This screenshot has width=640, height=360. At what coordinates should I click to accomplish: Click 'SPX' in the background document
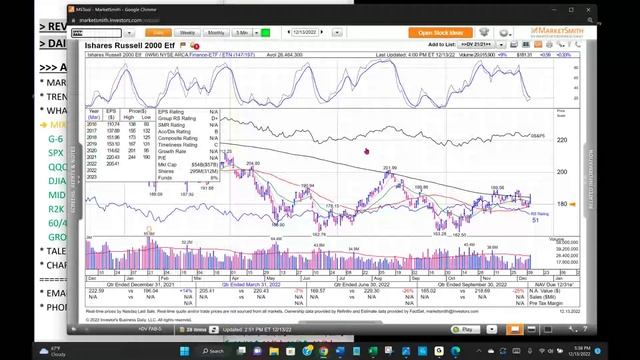pos(56,153)
